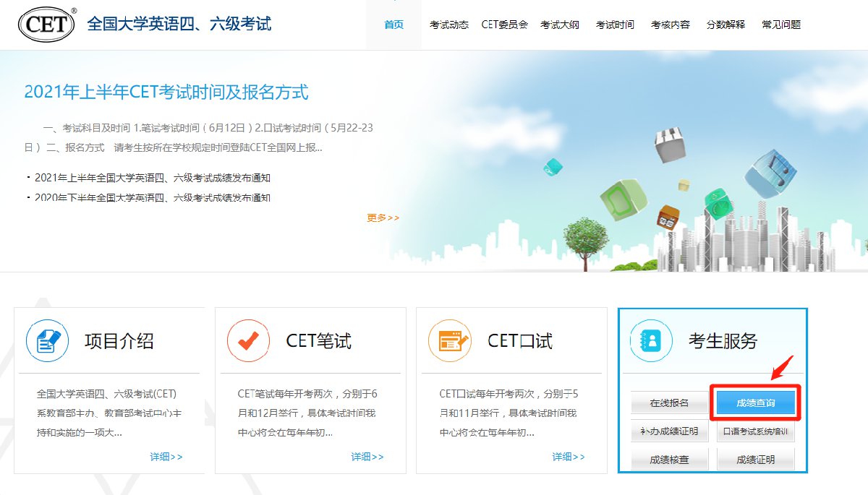This screenshot has width=868, height=495.
Task: Open 口语考试系统培训 button
Action: click(x=756, y=431)
